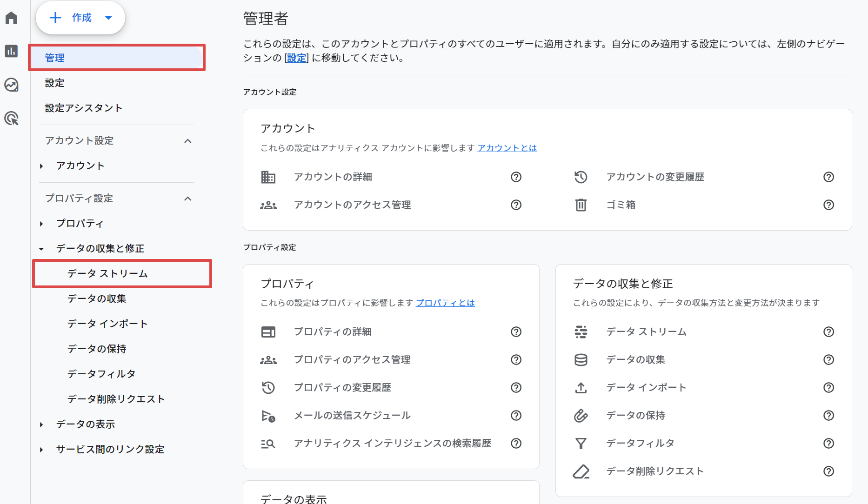Click the history icon for アカウントの変更履歴

pyautogui.click(x=581, y=177)
